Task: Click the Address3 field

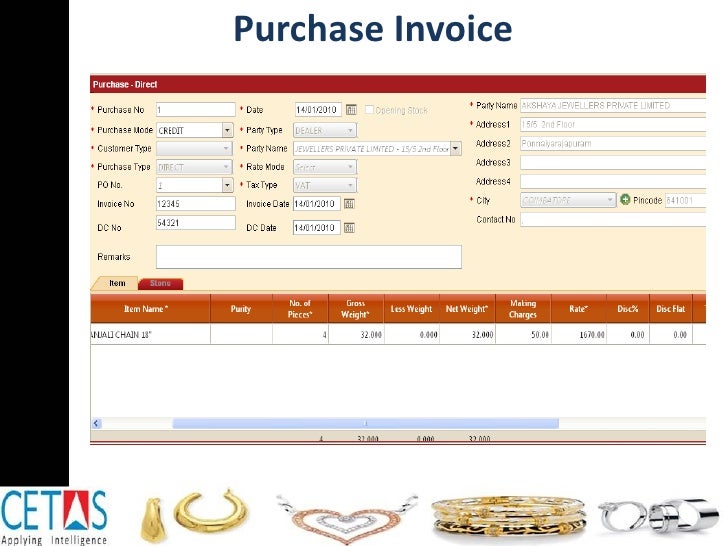Action: pyautogui.click(x=613, y=162)
